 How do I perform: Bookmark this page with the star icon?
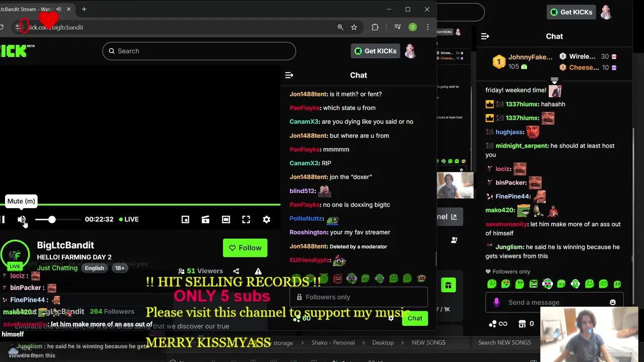(x=354, y=27)
